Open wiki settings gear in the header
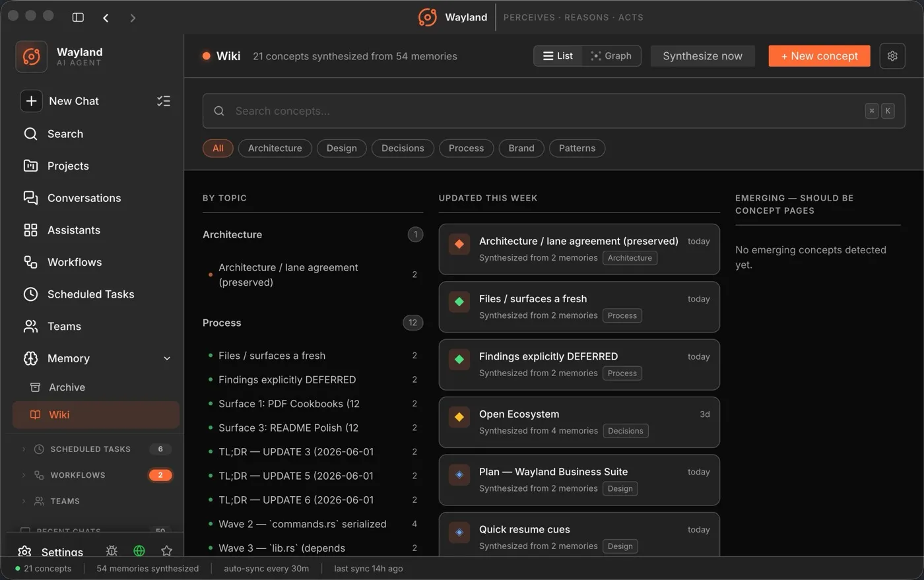The width and height of the screenshot is (924, 580). point(892,56)
